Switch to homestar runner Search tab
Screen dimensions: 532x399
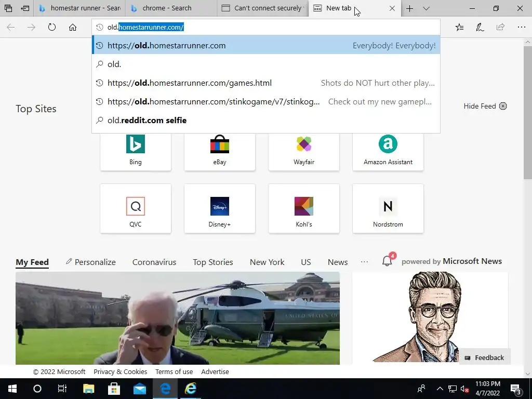[79, 8]
